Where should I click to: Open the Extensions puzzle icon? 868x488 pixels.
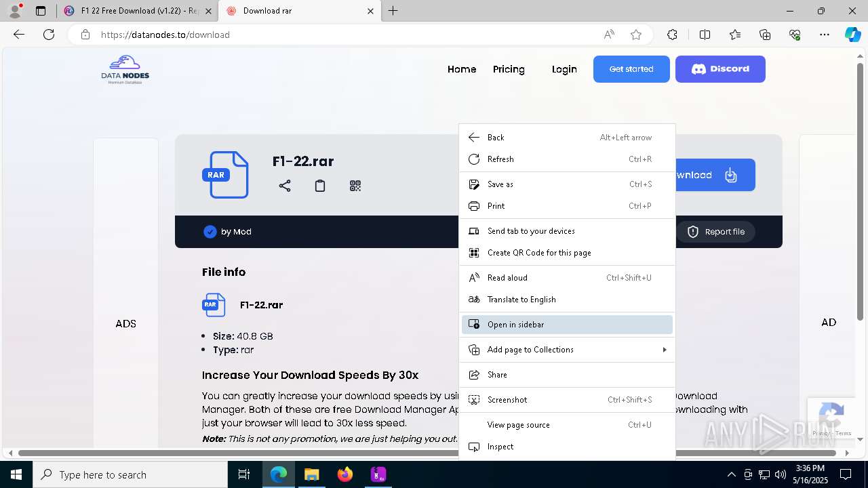coord(672,35)
